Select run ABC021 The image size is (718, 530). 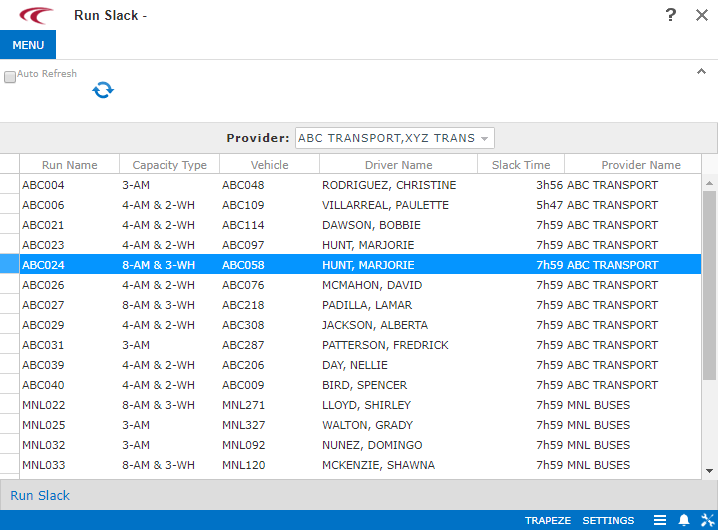tap(43, 225)
